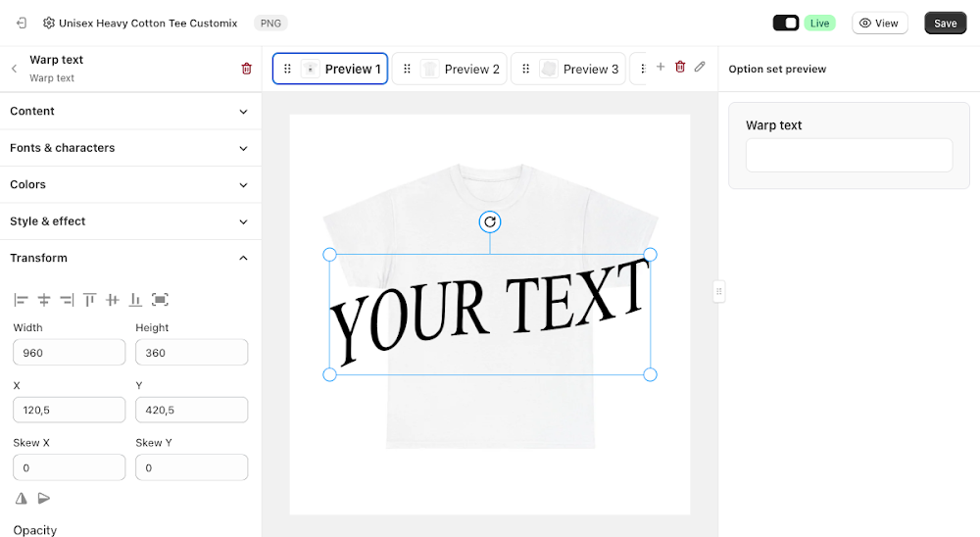Screen dimensions: 980x537
Task: Click the Skew X field
Action: [70, 467]
